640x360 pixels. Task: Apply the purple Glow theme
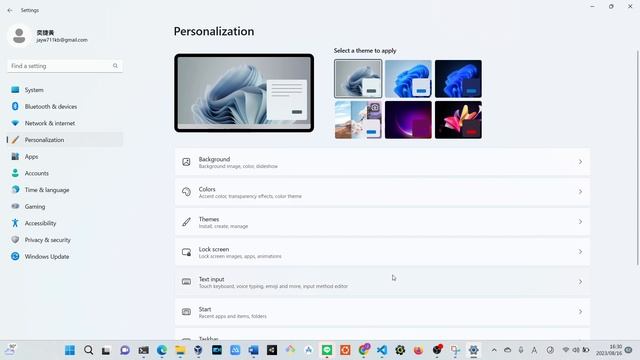(408, 120)
